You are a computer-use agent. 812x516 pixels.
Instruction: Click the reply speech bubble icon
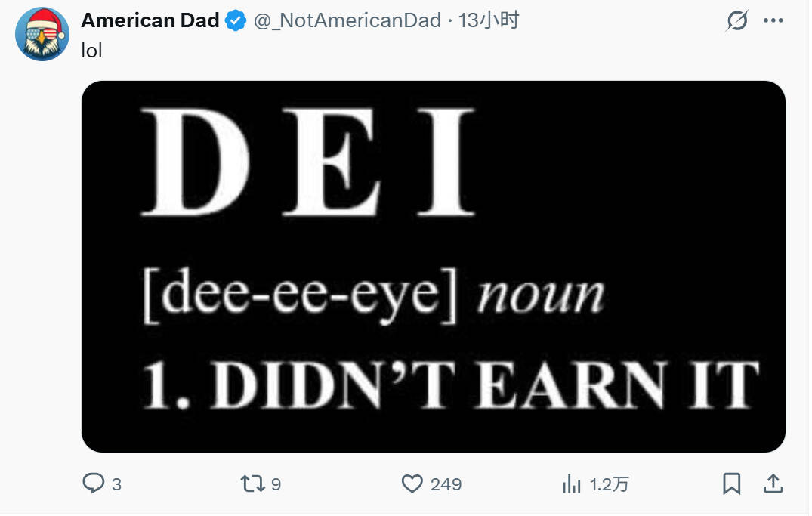pyautogui.click(x=93, y=484)
